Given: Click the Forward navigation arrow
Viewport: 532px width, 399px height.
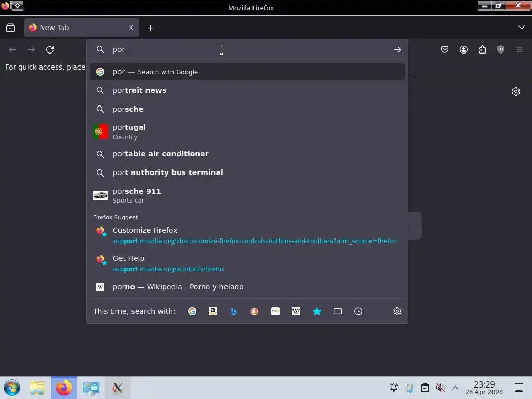Looking at the screenshot, I should [x=31, y=50].
